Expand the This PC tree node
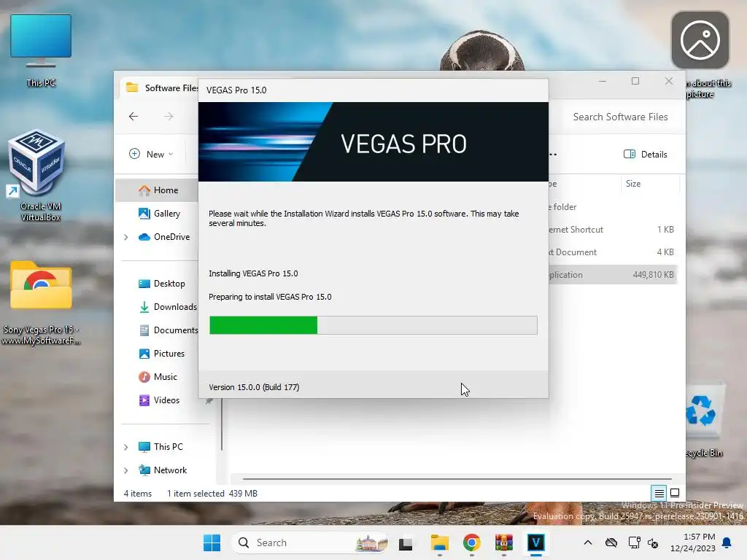This screenshot has width=747, height=560. tap(125, 447)
